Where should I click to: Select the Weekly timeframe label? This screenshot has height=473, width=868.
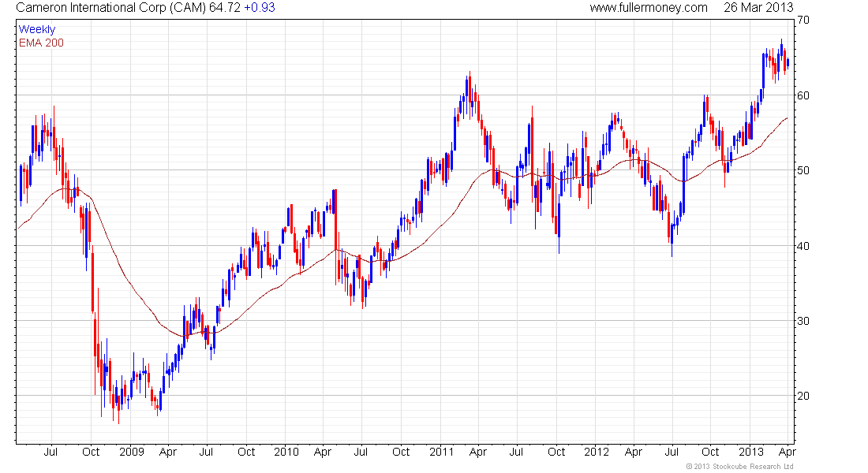tap(37, 30)
